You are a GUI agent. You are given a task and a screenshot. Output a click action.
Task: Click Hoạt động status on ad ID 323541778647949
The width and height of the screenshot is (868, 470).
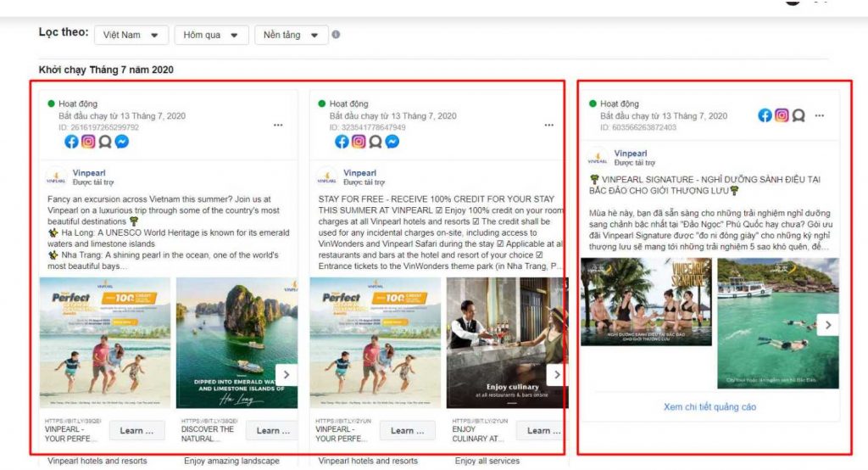348,104
